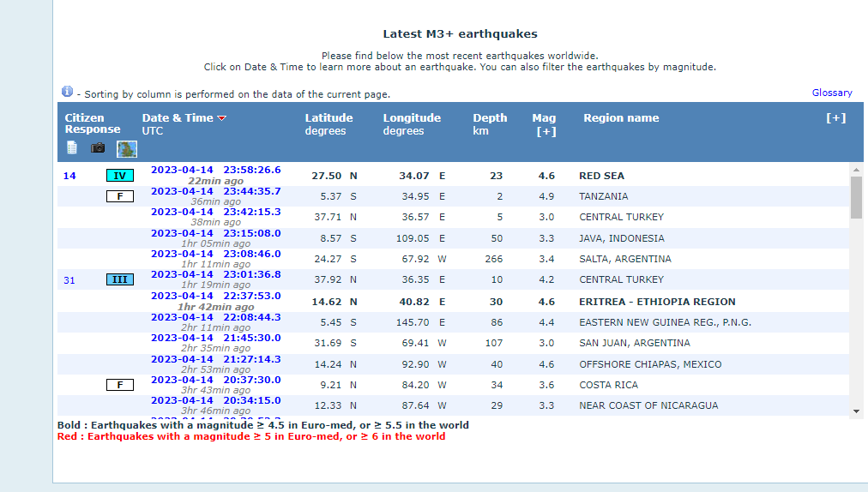Open the 22:37:53.0 Eritrea-Ethiopia earthquake details
This screenshot has width=868, height=492.
(x=215, y=296)
